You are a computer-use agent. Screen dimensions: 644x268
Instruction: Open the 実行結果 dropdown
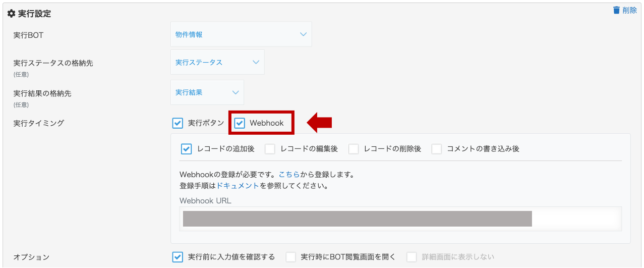click(x=207, y=92)
